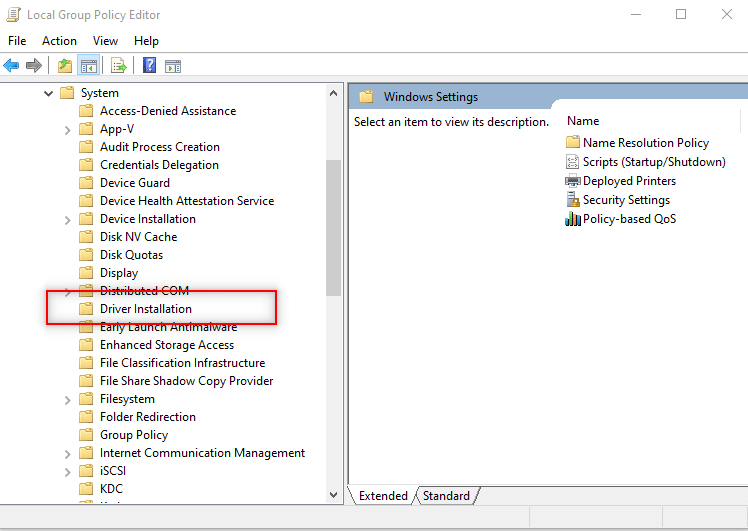
Task: Click the Security Settings icon
Action: [x=572, y=199]
